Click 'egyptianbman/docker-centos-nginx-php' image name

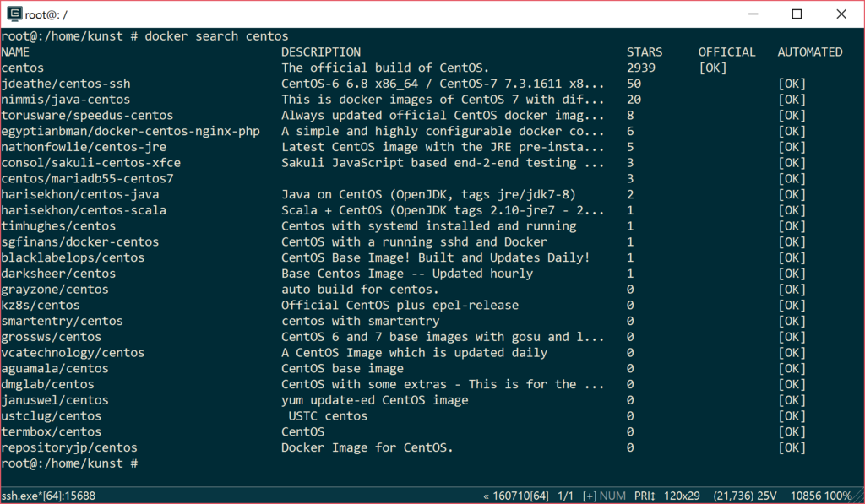[x=130, y=131]
